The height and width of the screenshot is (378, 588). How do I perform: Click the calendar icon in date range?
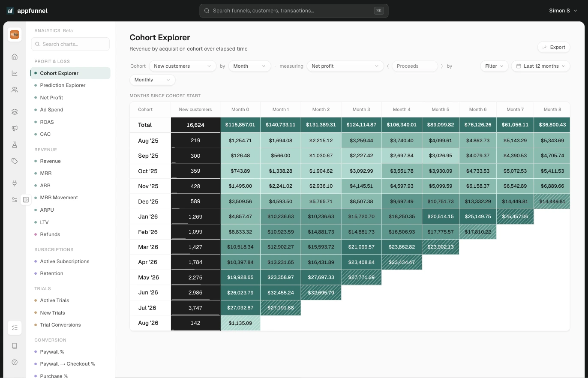pyautogui.click(x=519, y=66)
